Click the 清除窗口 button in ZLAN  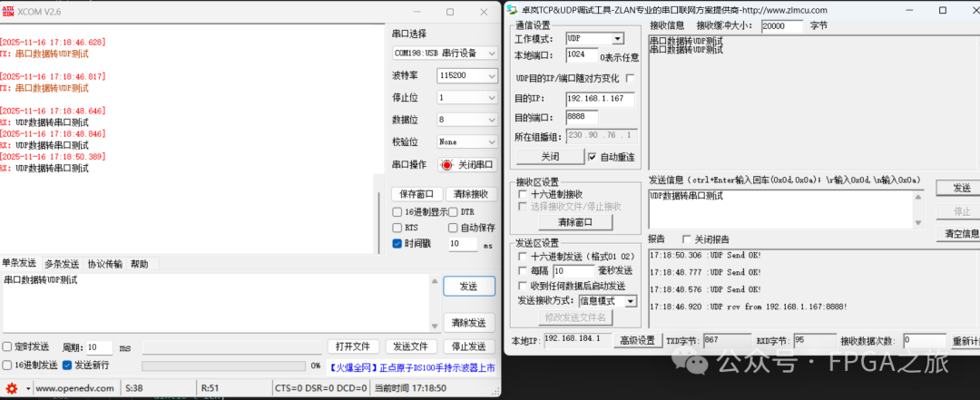(x=575, y=222)
